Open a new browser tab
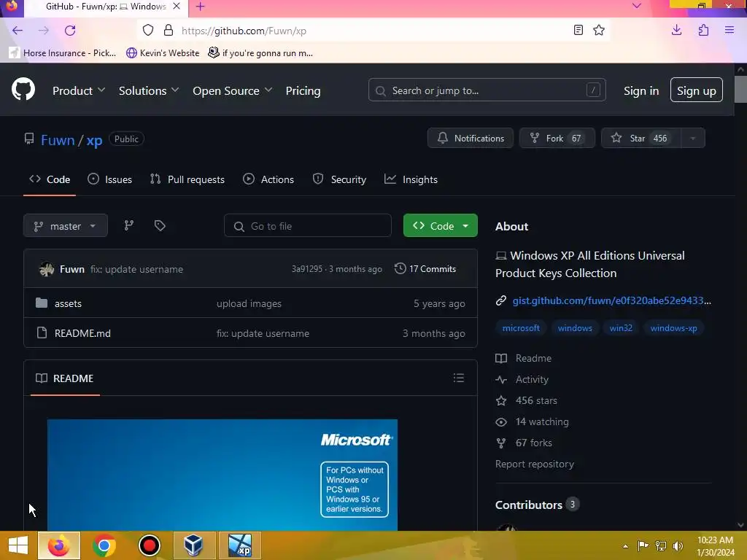 tap(201, 7)
